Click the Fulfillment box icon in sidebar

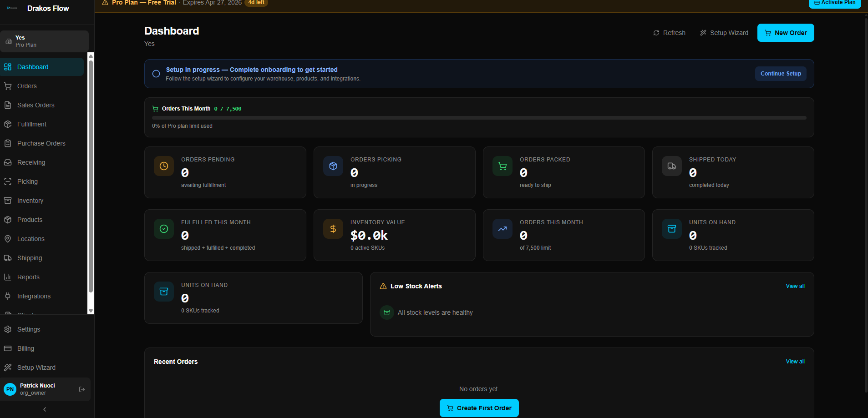(8, 124)
